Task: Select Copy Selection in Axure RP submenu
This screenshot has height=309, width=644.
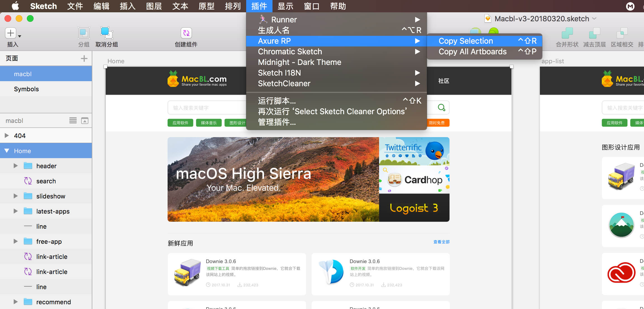Action: (485, 41)
